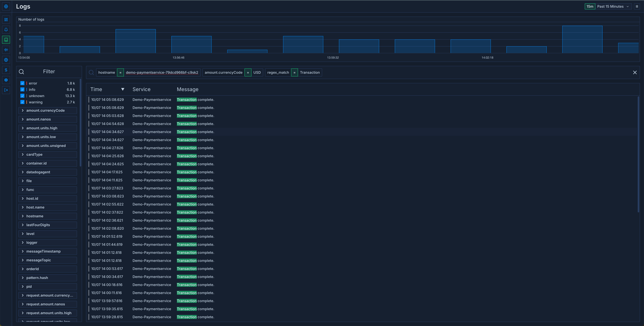
Task: Open the dashboards grid icon in sidebar
Action: pos(6,20)
